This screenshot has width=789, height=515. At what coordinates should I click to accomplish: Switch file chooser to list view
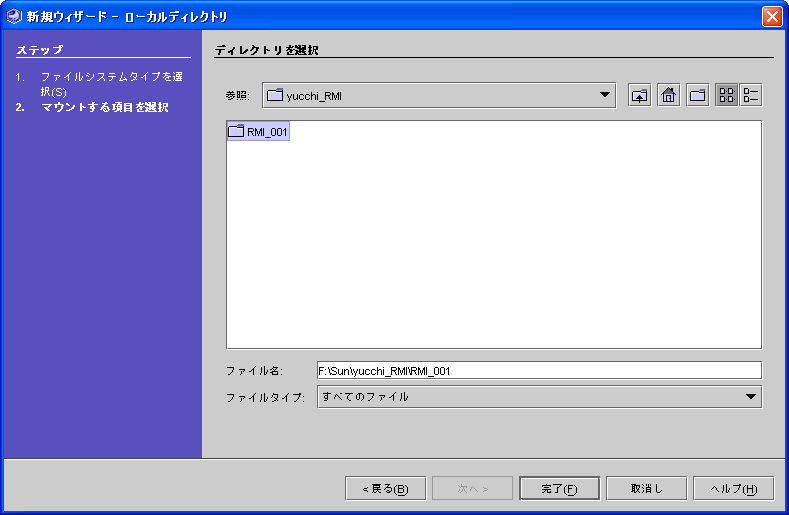(727, 95)
